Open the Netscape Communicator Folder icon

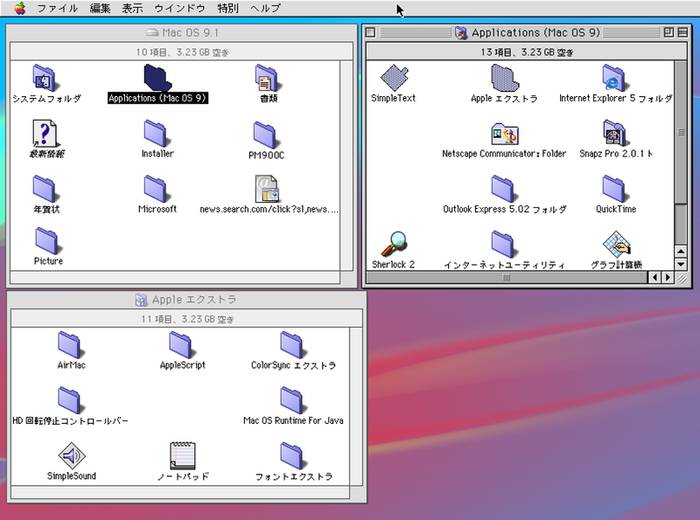coord(504,134)
